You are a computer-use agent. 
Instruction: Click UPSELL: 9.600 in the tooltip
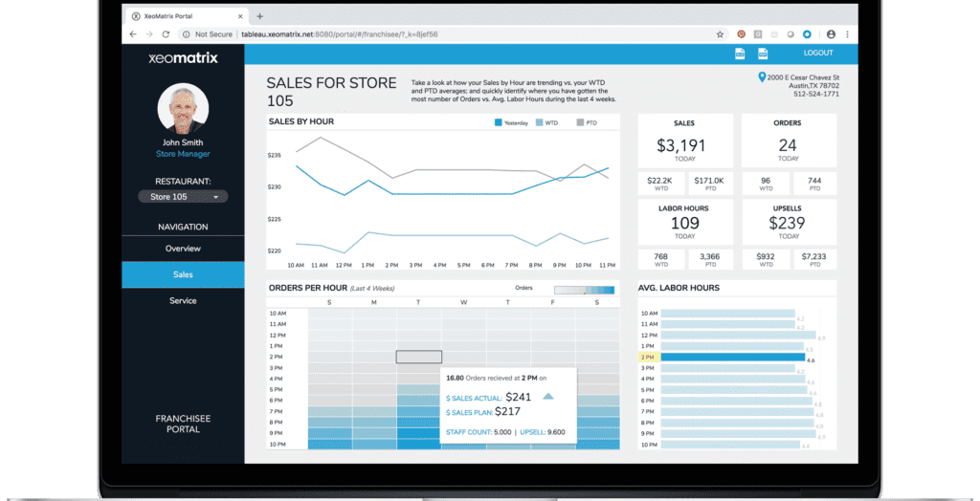click(544, 432)
